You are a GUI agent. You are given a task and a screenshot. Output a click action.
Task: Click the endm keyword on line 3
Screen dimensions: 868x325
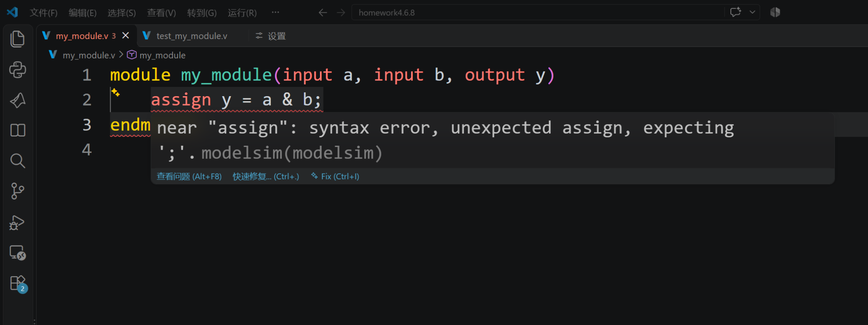pos(131,125)
